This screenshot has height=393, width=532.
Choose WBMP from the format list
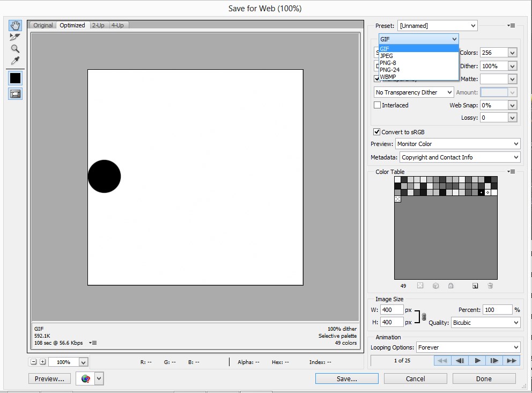419,77
